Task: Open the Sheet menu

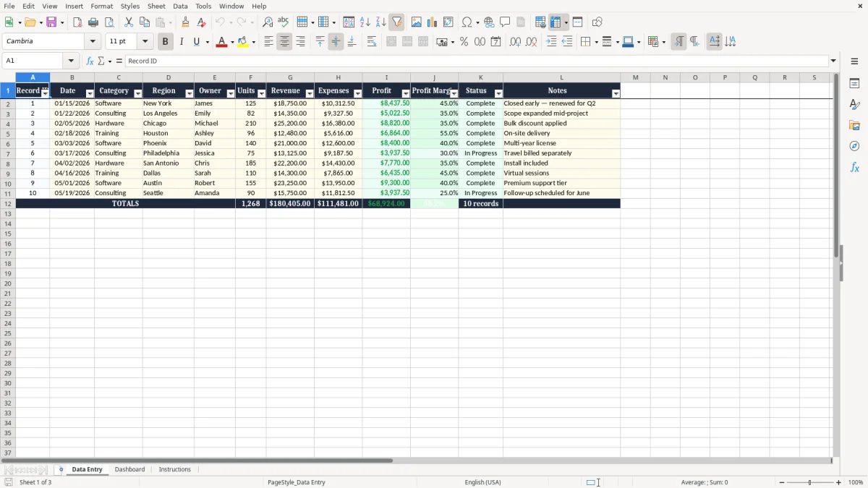Action: [156, 6]
